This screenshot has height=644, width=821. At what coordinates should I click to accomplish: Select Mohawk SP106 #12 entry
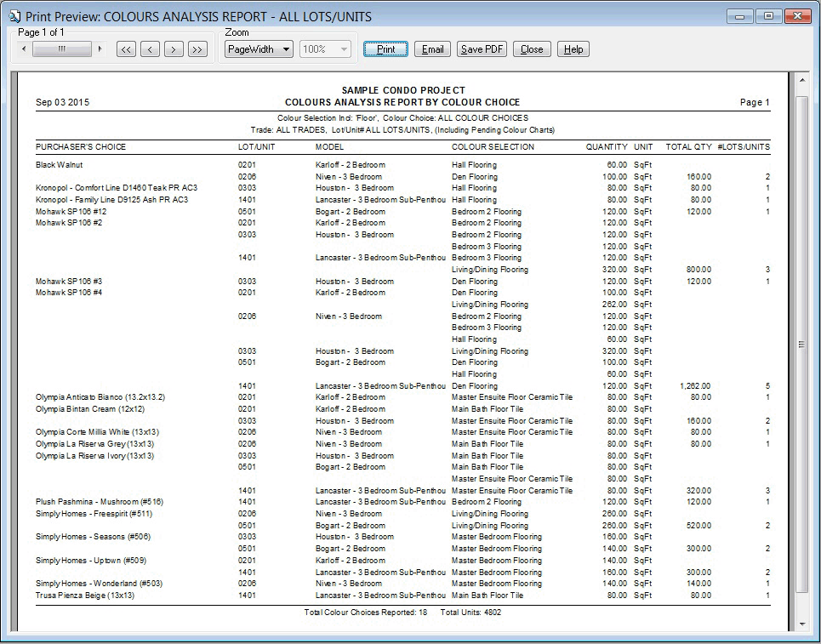coord(71,212)
